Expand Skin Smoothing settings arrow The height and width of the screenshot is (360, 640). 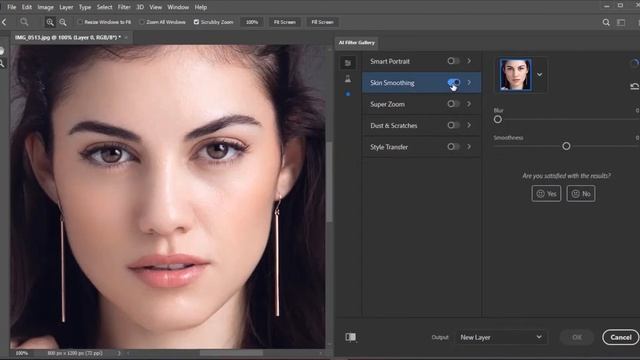point(469,82)
